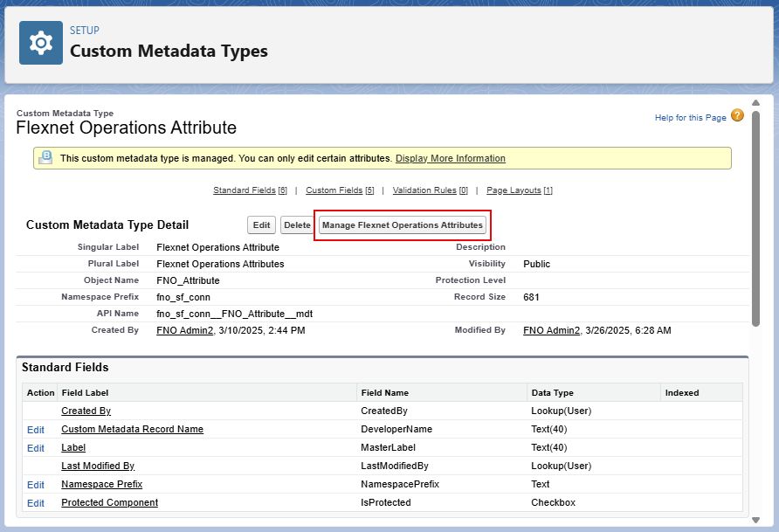779x532 pixels.
Task: Open the help question mark icon
Action: tap(737, 115)
